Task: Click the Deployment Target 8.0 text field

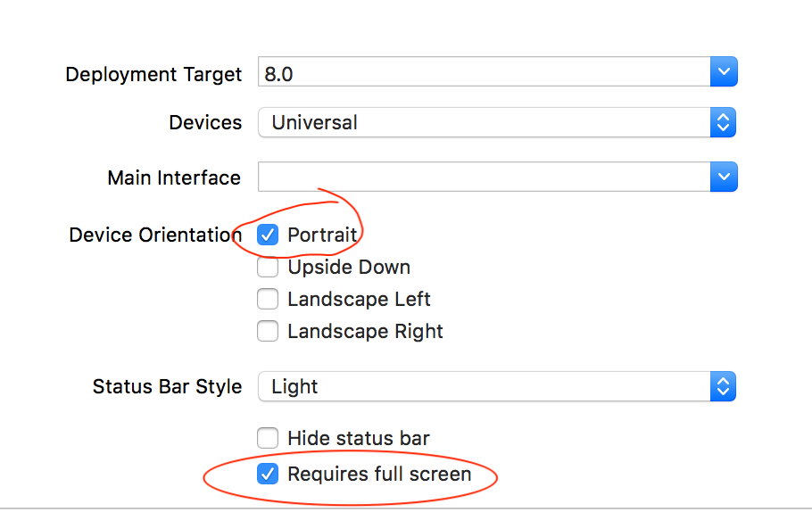Action: [x=485, y=71]
